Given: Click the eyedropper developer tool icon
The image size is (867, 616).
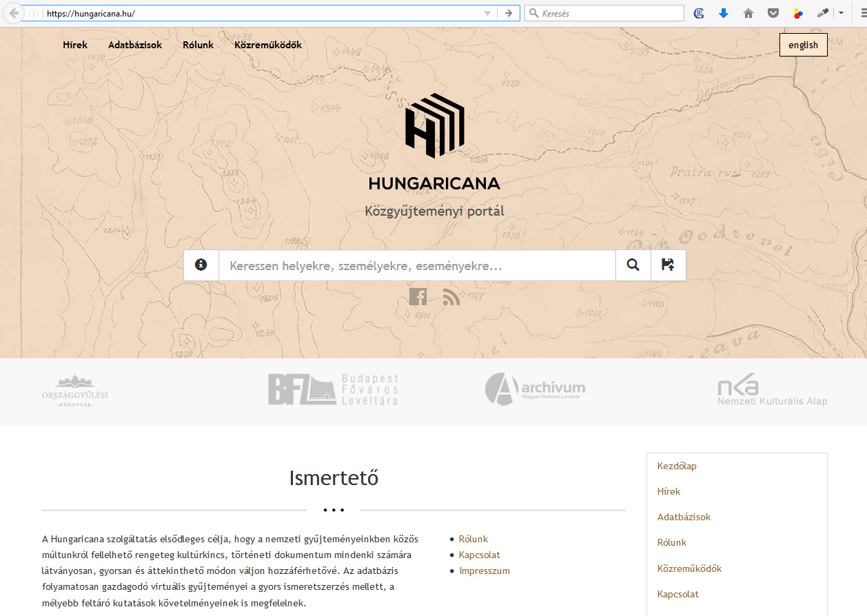Looking at the screenshot, I should (x=822, y=13).
